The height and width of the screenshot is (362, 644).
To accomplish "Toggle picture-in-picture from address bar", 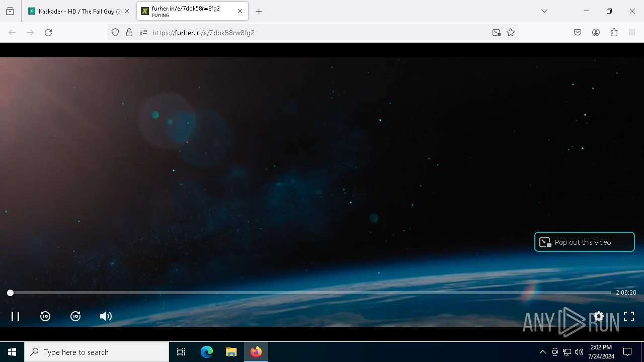I will (497, 33).
